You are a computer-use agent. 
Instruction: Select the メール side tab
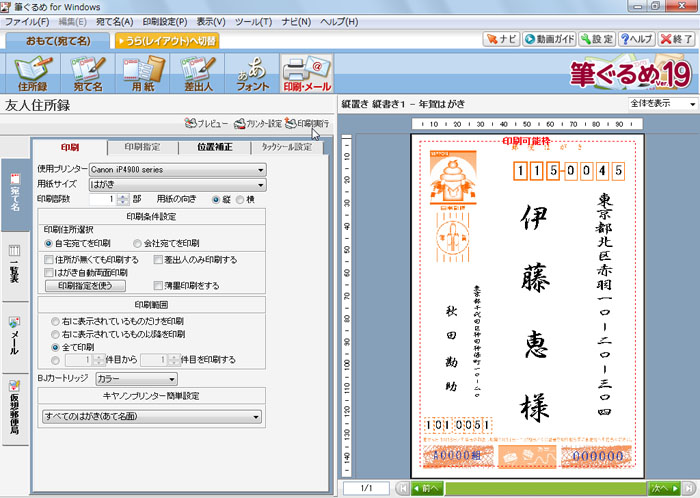pyautogui.click(x=15, y=337)
